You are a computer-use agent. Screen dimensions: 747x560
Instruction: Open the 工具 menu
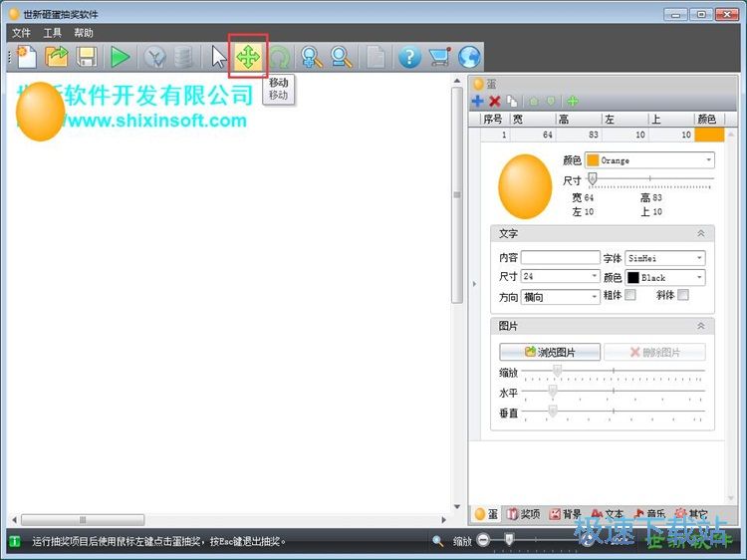click(52, 33)
